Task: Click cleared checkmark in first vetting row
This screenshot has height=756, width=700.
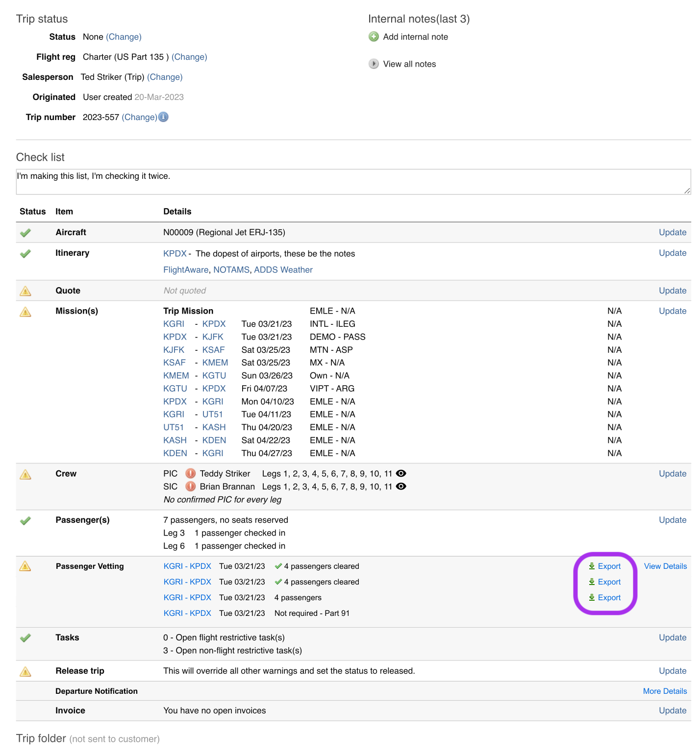Action: coord(278,566)
